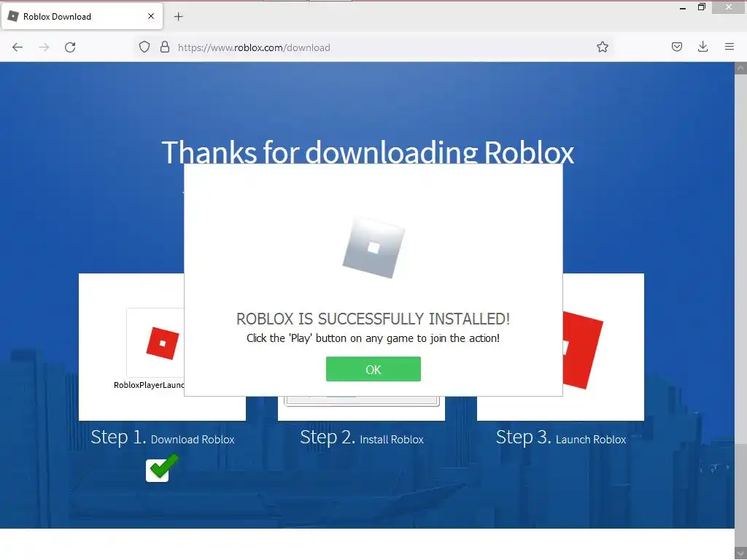This screenshot has width=747, height=560.
Task: Click 'ROBLOX IS SUCCESSFULLY INSTALLED!' heading
Action: 373,319
